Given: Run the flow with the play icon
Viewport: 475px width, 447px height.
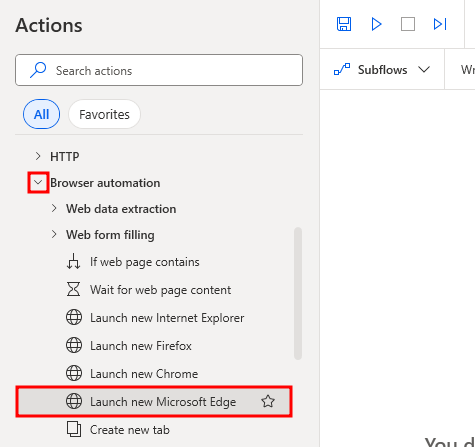Looking at the screenshot, I should (x=376, y=24).
